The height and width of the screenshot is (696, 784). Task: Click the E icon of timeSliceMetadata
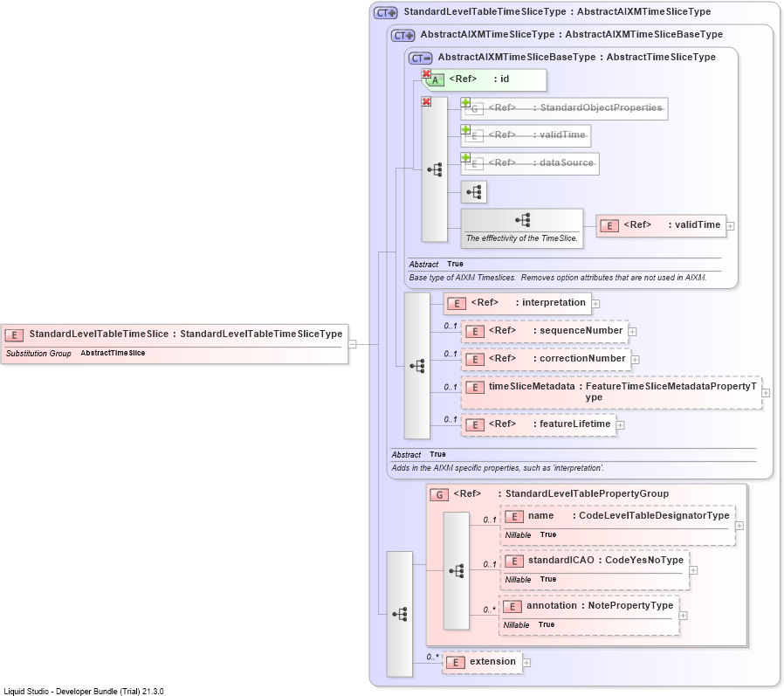[474, 388]
